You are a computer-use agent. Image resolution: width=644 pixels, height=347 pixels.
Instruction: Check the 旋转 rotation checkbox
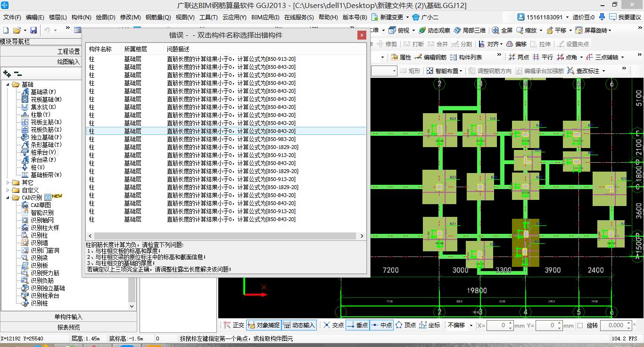click(580, 325)
